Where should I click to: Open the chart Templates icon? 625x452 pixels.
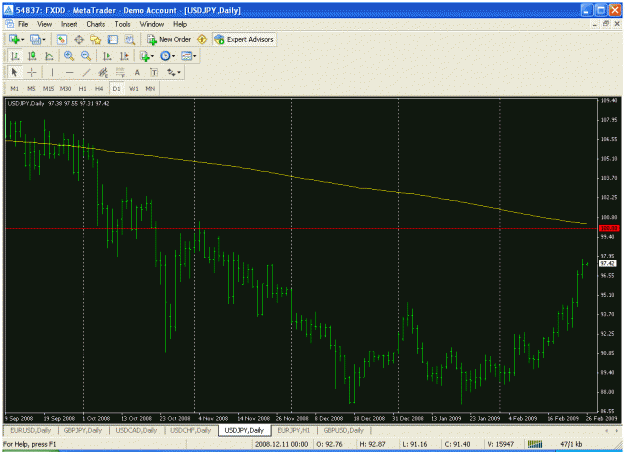pyautogui.click(x=187, y=56)
